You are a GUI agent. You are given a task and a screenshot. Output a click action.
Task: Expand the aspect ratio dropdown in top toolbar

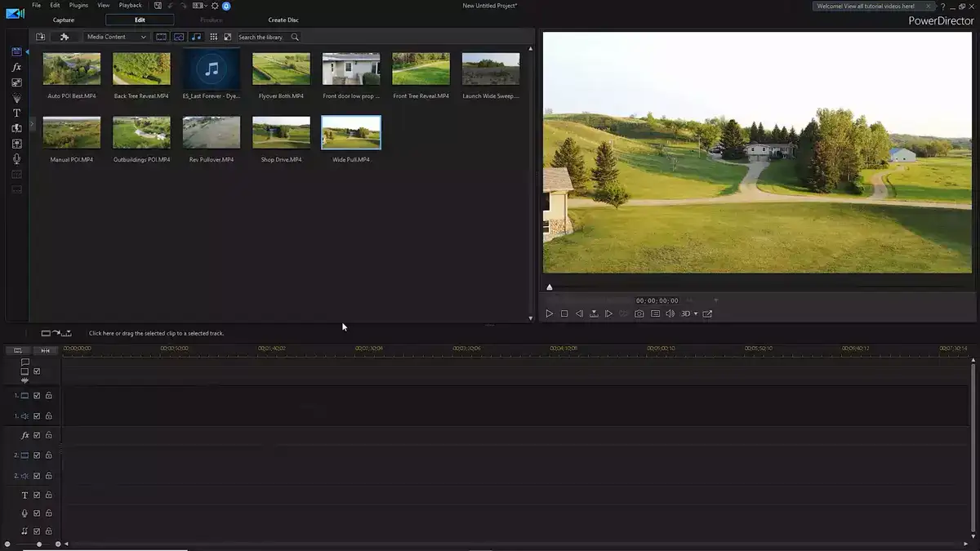(x=206, y=6)
